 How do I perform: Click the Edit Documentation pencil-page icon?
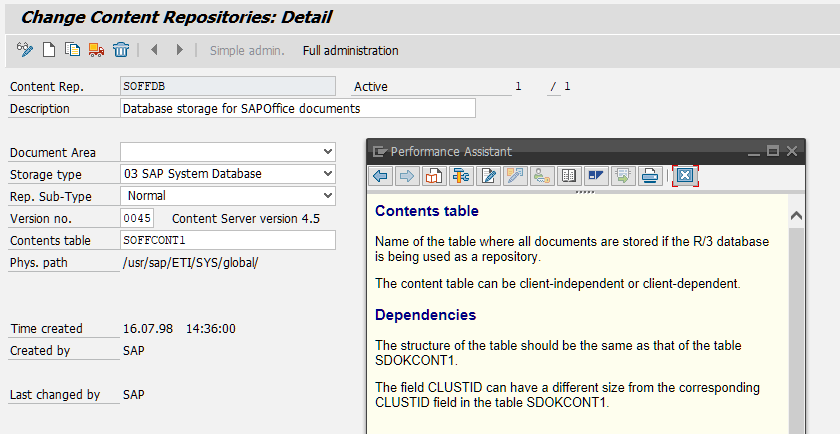(x=488, y=176)
